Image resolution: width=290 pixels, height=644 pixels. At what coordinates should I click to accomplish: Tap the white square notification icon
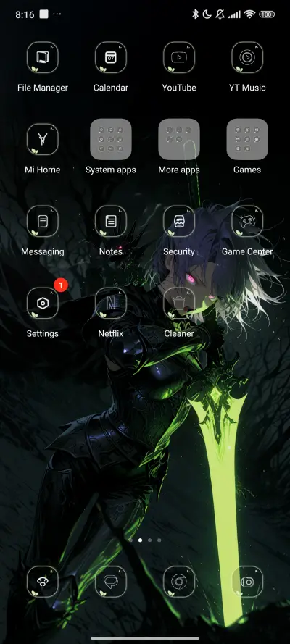tap(44, 14)
